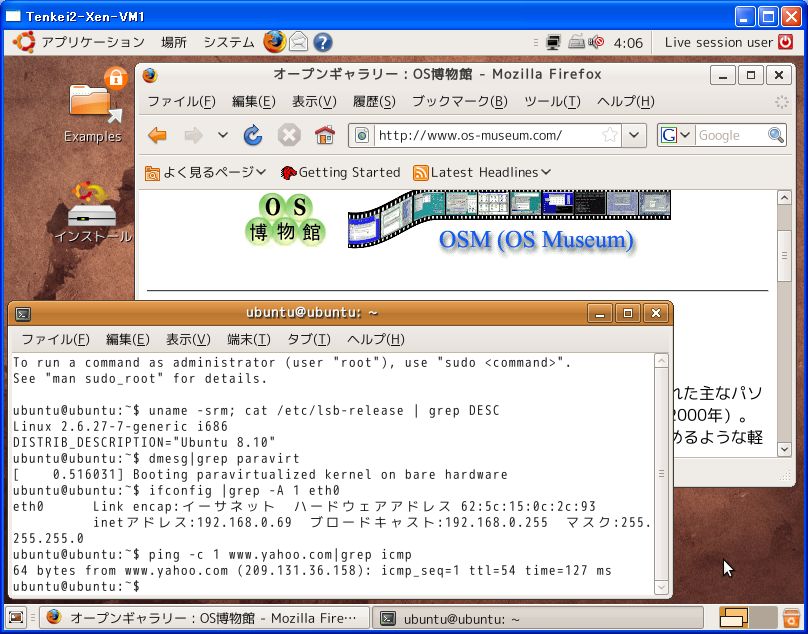Open the 端末(T) menu in the terminal

coord(249,339)
